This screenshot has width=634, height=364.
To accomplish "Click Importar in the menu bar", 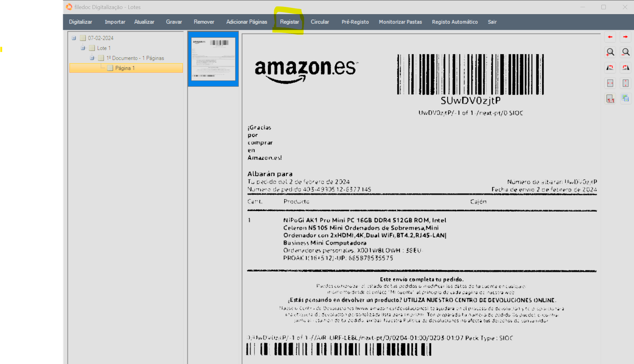I will click(x=115, y=22).
